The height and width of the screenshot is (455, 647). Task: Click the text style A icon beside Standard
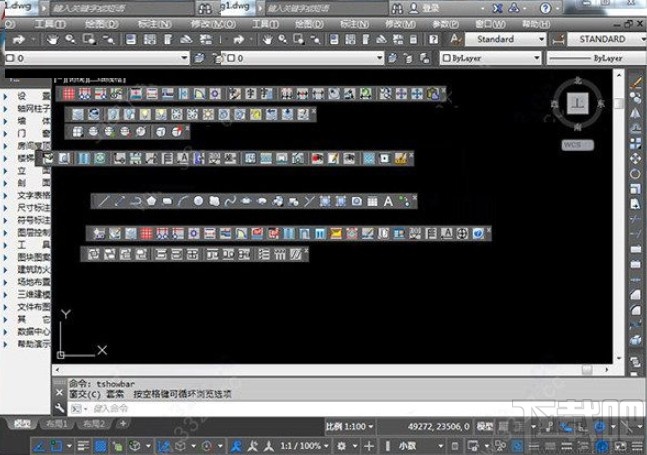tap(455, 39)
